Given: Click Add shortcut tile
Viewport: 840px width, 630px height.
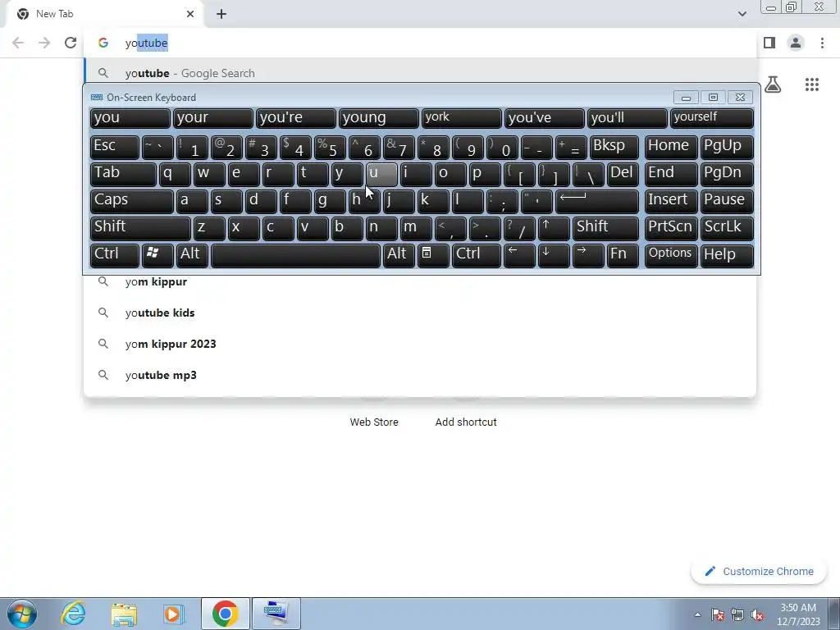Looking at the screenshot, I should tap(466, 422).
